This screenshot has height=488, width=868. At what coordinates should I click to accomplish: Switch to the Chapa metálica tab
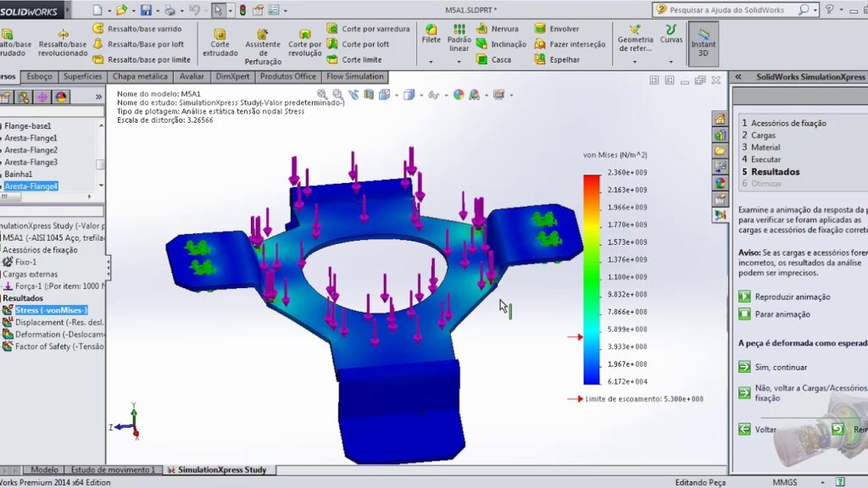140,76
